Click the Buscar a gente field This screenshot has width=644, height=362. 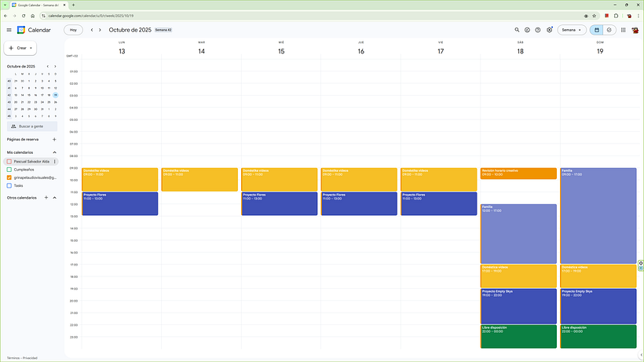32,126
